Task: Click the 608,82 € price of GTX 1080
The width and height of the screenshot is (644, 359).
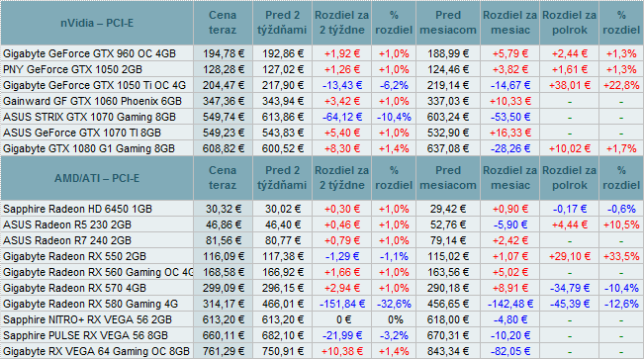Action: pyautogui.click(x=223, y=148)
